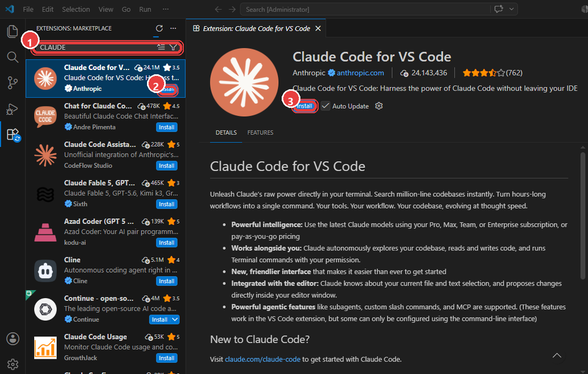This screenshot has width=588, height=374.
Task: Toggle the Auto Update checkbox
Action: (x=325, y=106)
